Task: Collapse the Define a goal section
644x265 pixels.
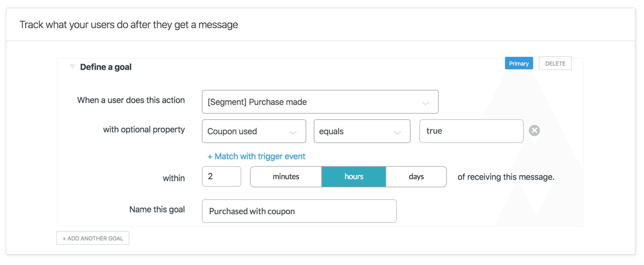Action: click(72, 67)
